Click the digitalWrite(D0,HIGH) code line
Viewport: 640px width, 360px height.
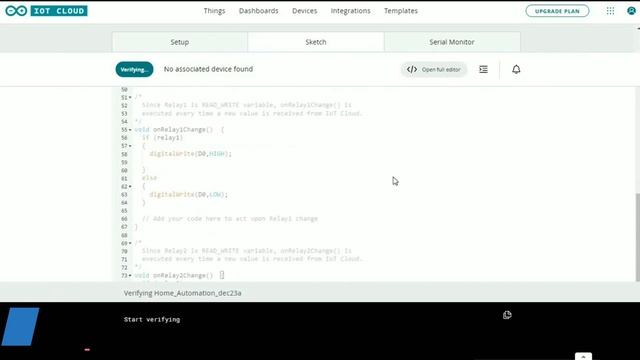pos(191,154)
